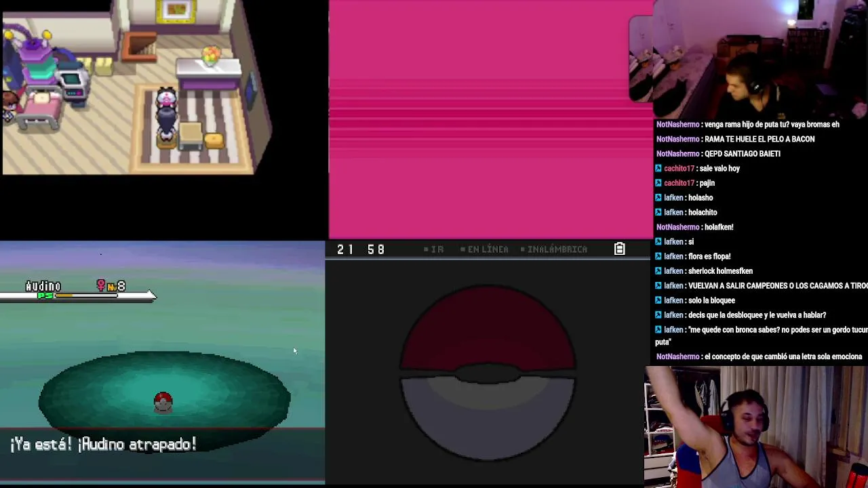Click badge icon beside 'sherlock holmesfken' message

click(x=659, y=271)
